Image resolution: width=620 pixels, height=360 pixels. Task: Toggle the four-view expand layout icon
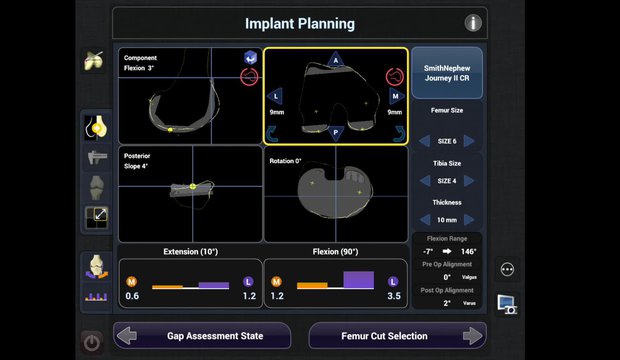pos(96,217)
